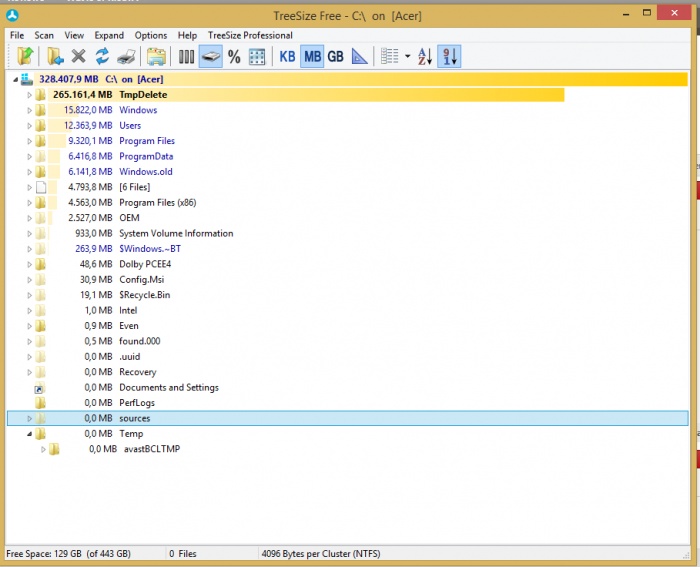Image resolution: width=700 pixels, height=567 pixels.
Task: Collapse the Temp folder node
Action: [29, 434]
